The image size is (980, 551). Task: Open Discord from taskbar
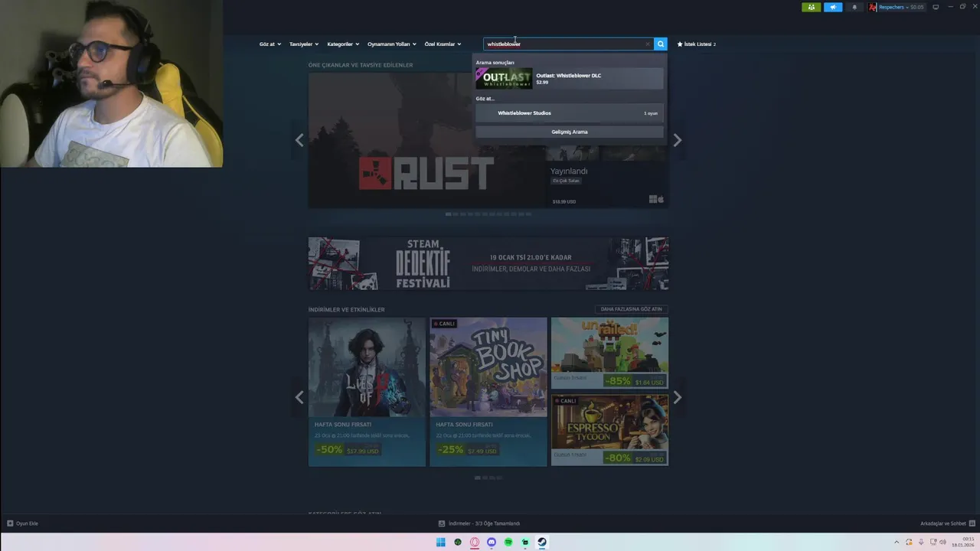click(x=492, y=542)
